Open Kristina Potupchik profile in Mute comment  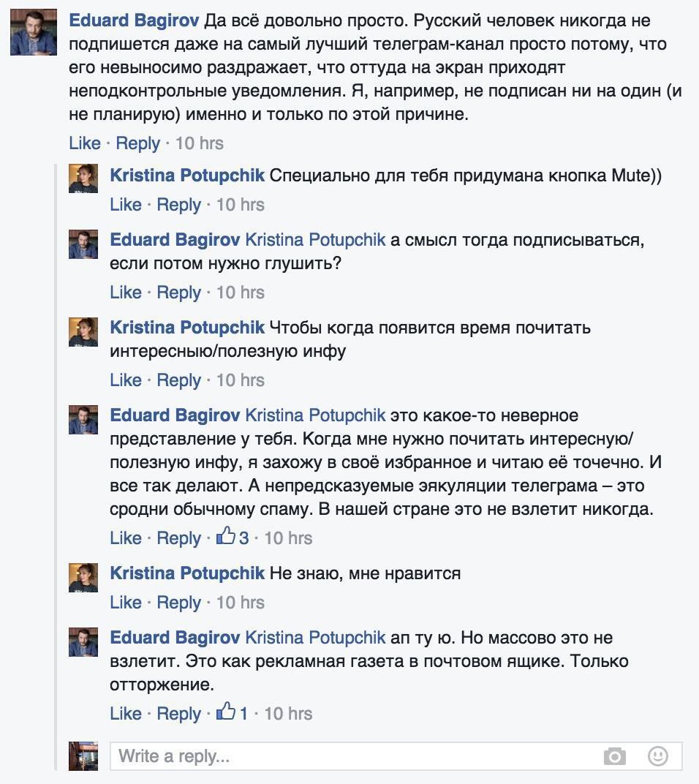187,176
